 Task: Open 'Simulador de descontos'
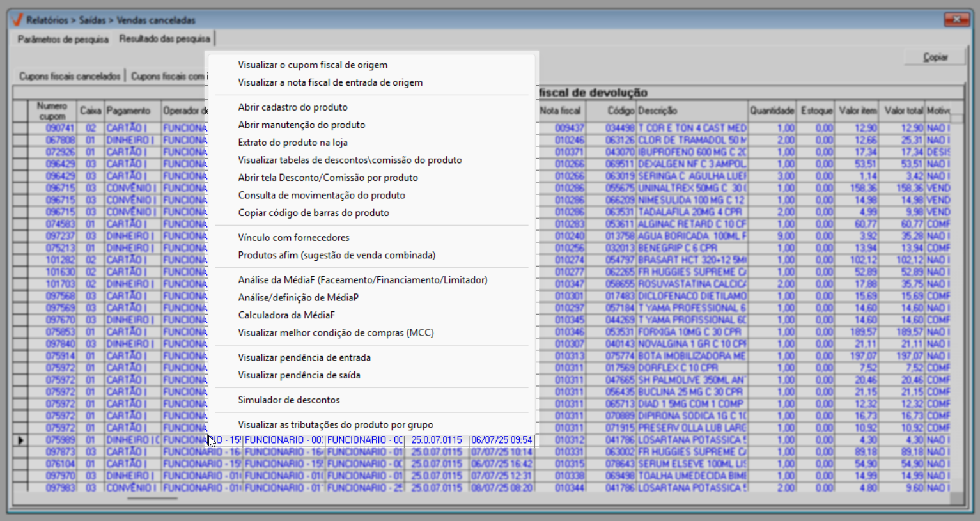point(289,400)
